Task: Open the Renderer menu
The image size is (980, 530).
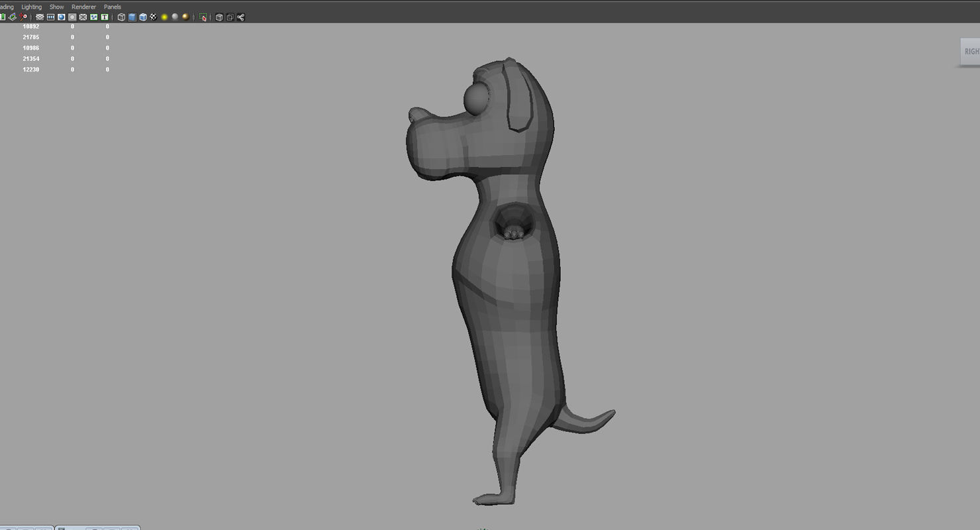Action: 84,7
